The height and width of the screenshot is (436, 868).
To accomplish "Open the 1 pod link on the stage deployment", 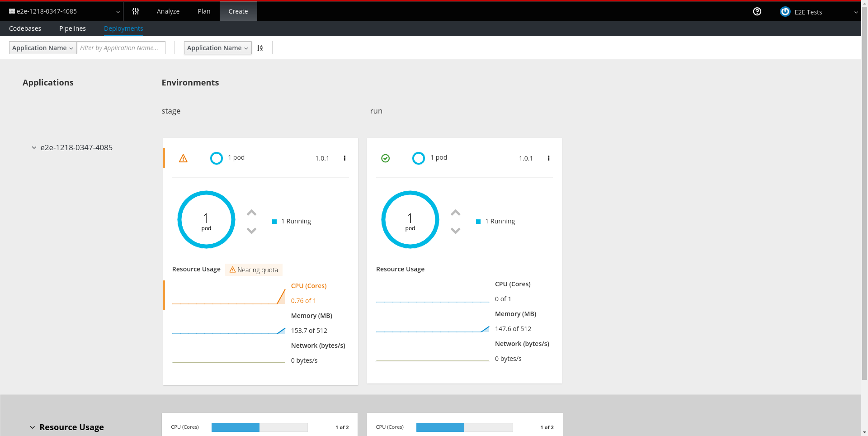I will pos(236,157).
